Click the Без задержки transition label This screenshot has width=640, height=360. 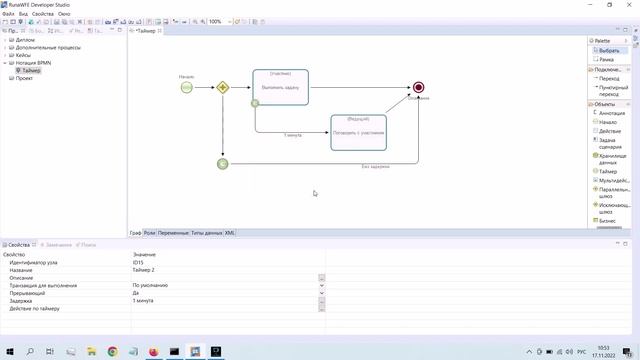[376, 167]
